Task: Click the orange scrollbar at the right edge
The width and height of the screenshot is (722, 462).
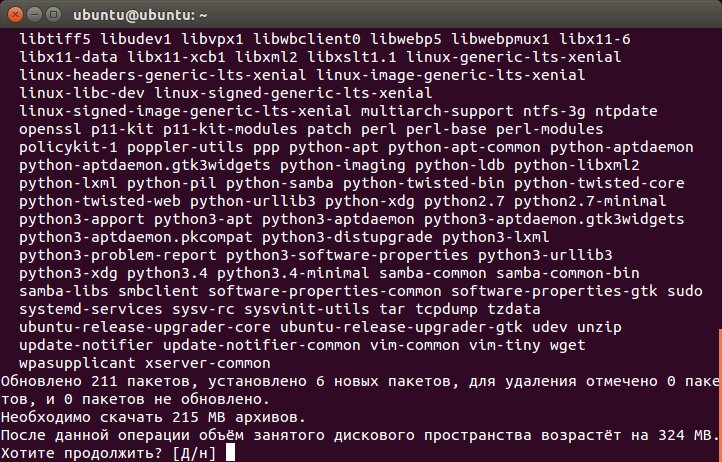Action: 720,395
